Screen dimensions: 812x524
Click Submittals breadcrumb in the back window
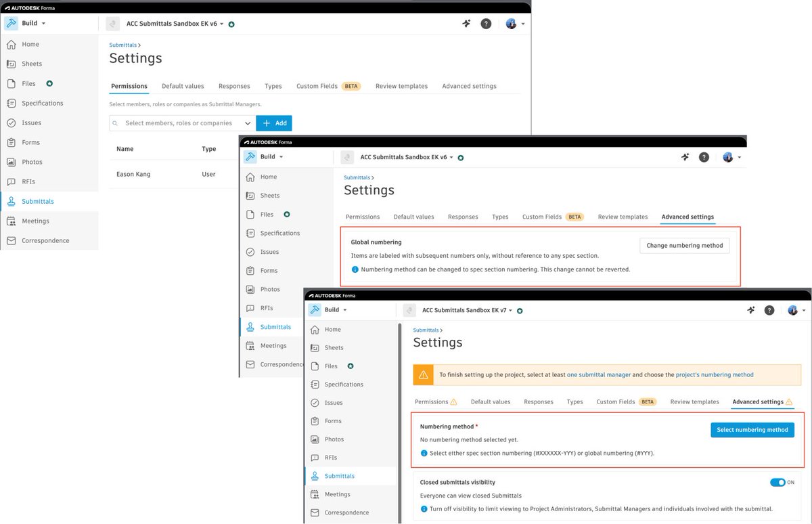(x=122, y=45)
